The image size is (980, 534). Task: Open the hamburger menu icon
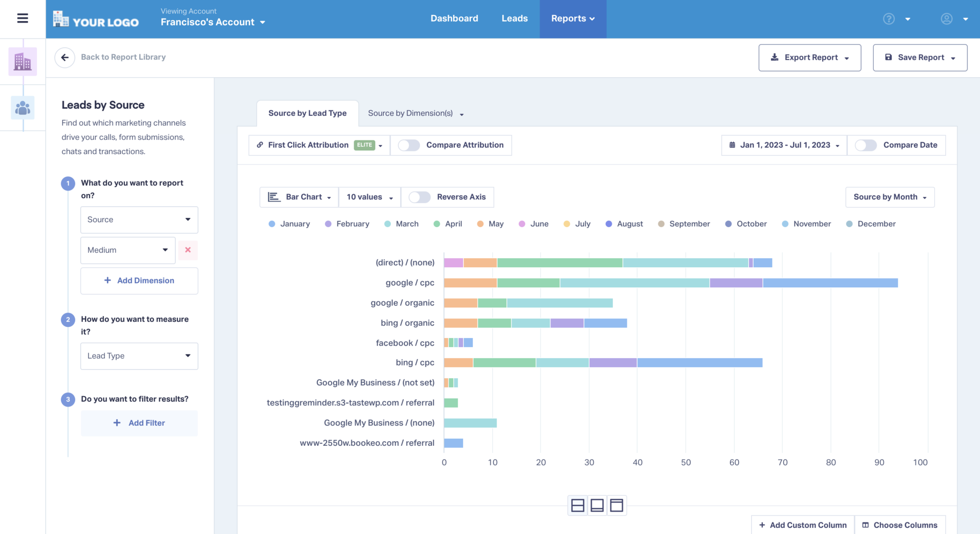[x=22, y=18]
